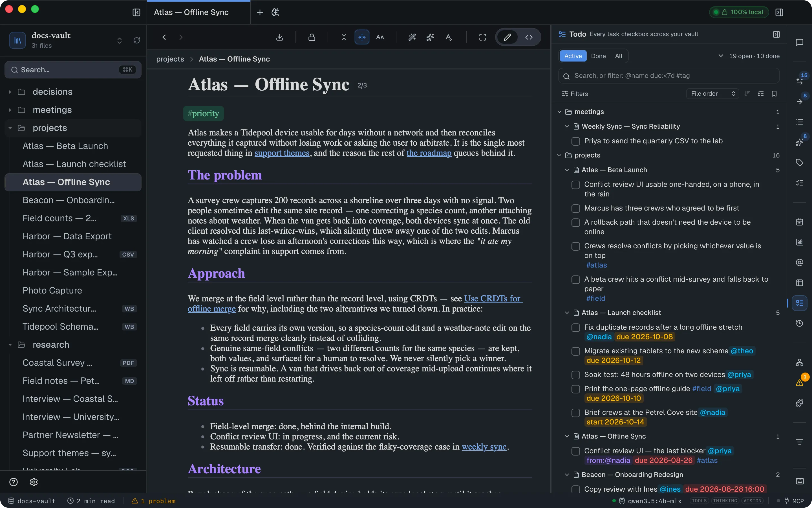
Task: Check 'Fix duplicate records' task
Action: [x=576, y=327]
